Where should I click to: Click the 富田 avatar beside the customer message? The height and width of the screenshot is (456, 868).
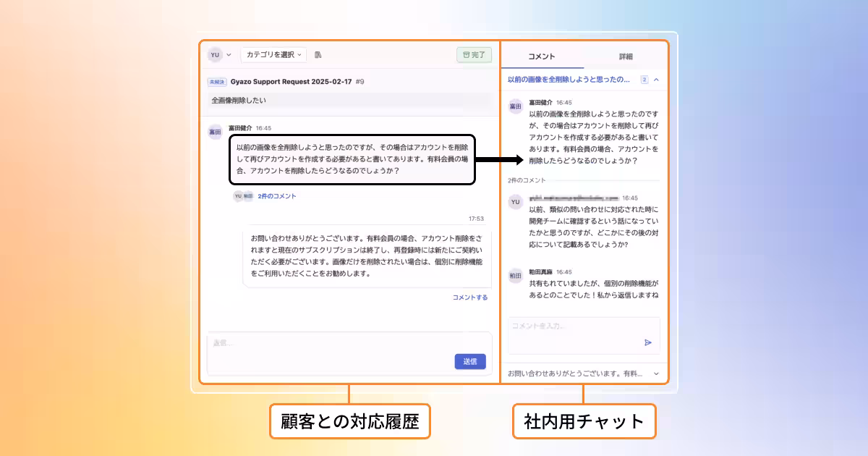pyautogui.click(x=215, y=132)
